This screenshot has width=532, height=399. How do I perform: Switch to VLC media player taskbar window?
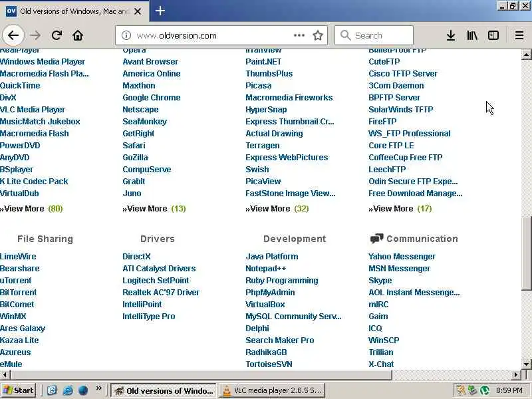272,390
